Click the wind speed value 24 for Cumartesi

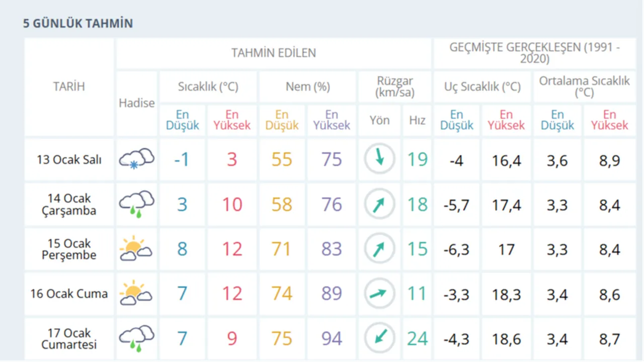(417, 338)
